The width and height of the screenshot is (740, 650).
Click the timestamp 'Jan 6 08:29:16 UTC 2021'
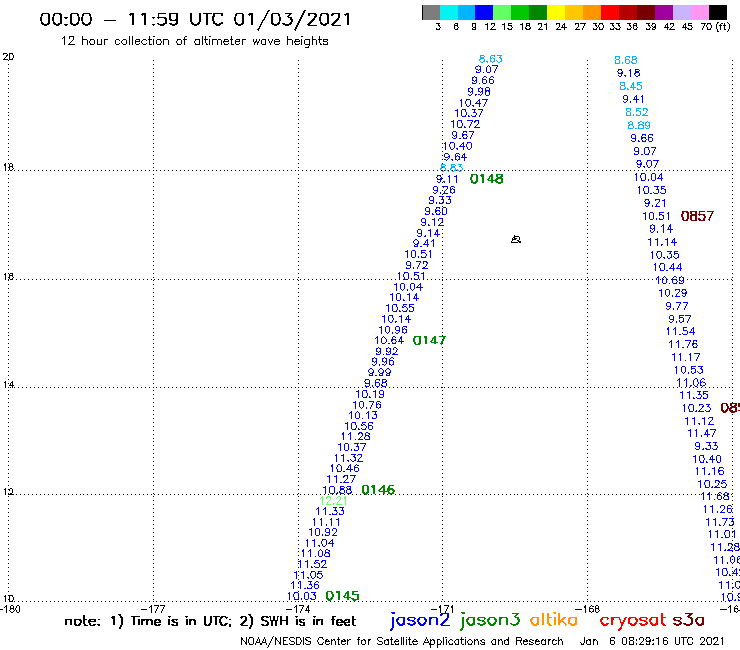[652, 642]
